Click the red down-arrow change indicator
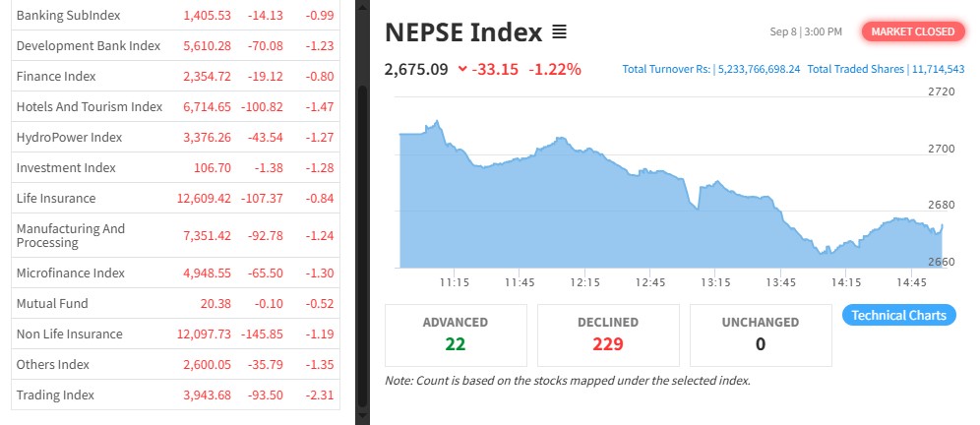 [x=461, y=70]
